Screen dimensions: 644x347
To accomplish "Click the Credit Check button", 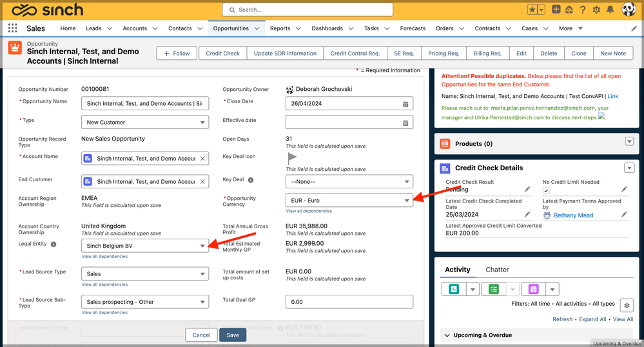I will tap(222, 54).
